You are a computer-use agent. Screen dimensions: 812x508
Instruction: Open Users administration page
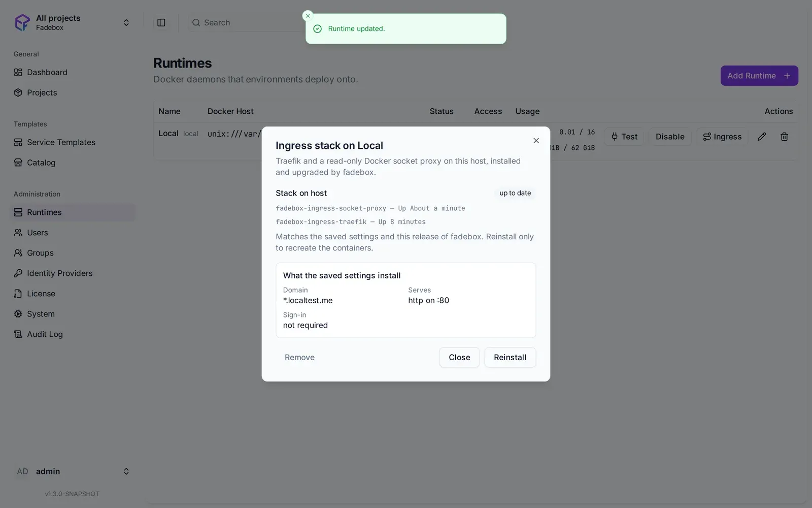tap(73, 233)
